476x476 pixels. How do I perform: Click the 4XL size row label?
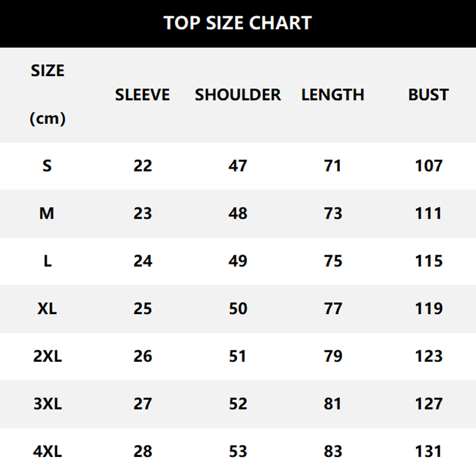[x=48, y=452]
